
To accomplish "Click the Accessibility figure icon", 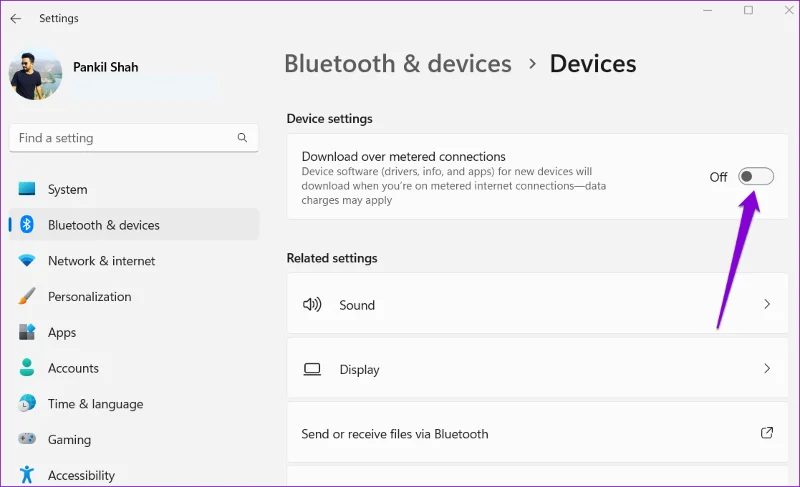I will click(x=27, y=475).
